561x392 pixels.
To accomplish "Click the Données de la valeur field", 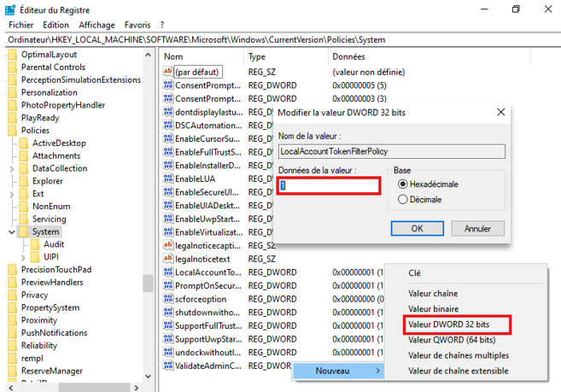I will [x=329, y=185].
